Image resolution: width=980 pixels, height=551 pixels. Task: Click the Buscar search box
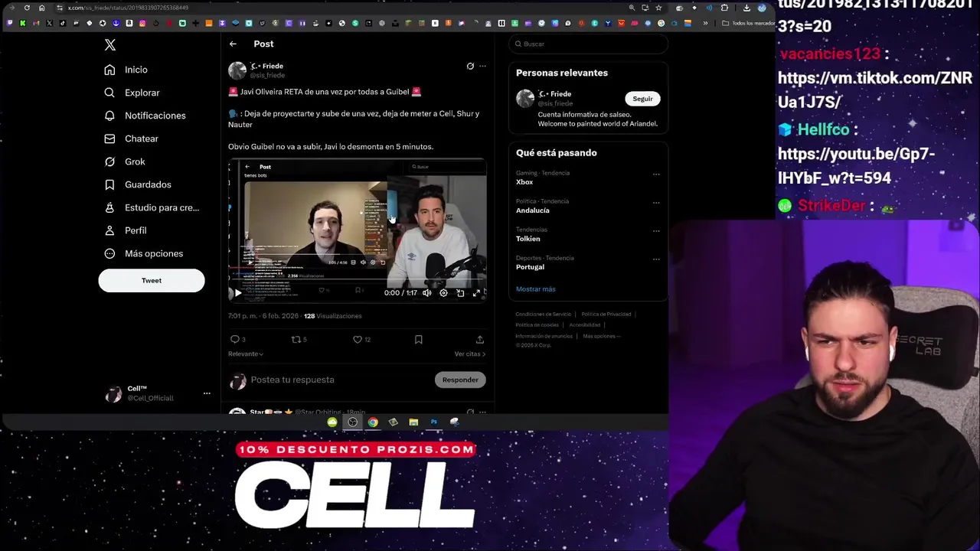coord(588,44)
